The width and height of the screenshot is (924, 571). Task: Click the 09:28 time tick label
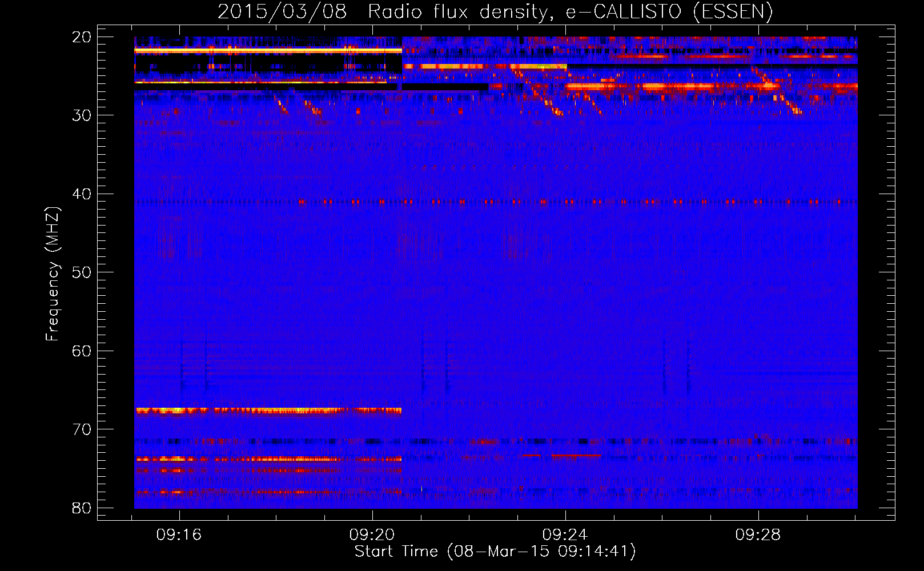758,535
